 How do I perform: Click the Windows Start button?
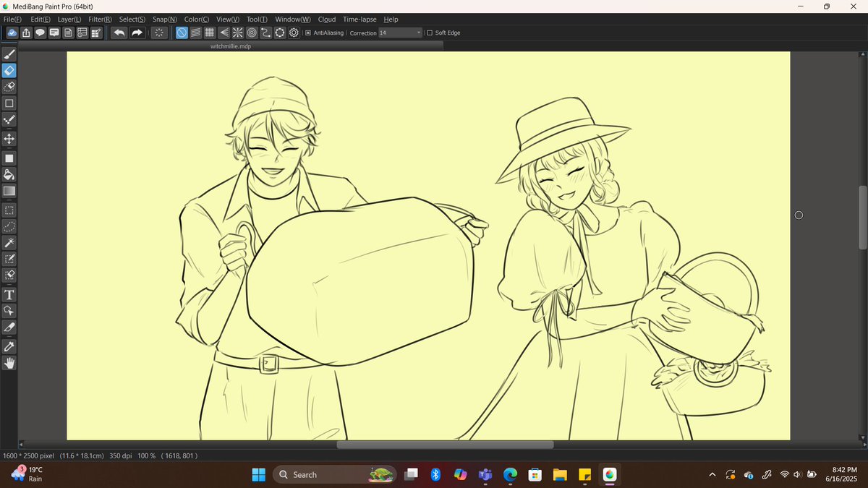click(258, 475)
